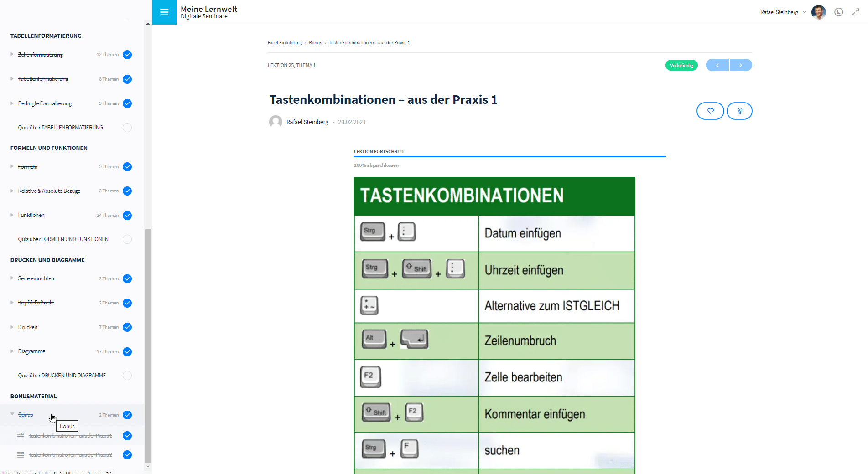
Task: Click the question mark help icon
Action: coord(739,111)
